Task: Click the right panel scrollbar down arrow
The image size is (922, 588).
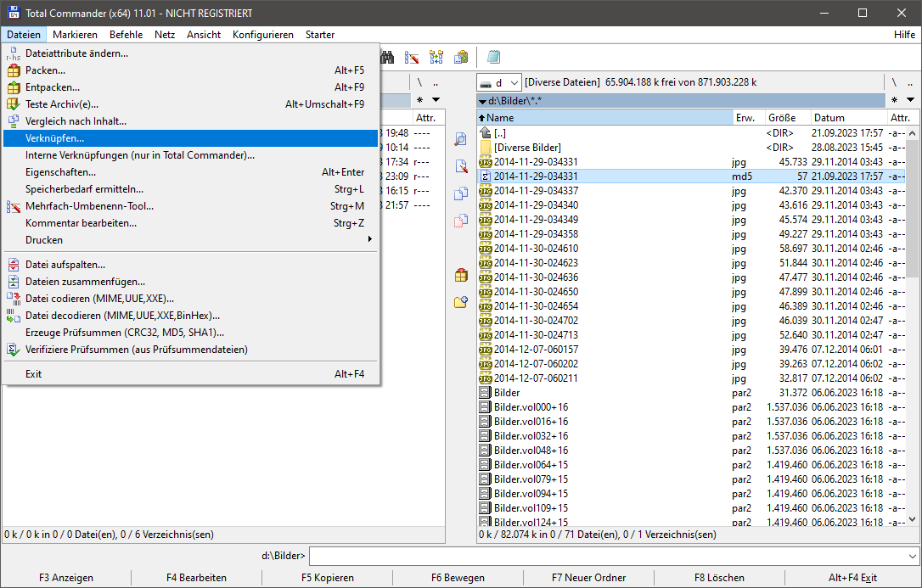Action: pos(913,519)
